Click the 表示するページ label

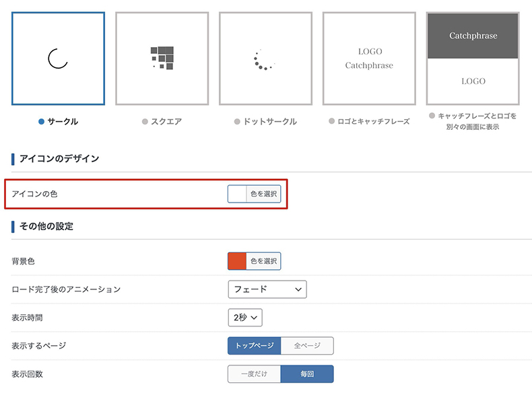pos(39,346)
